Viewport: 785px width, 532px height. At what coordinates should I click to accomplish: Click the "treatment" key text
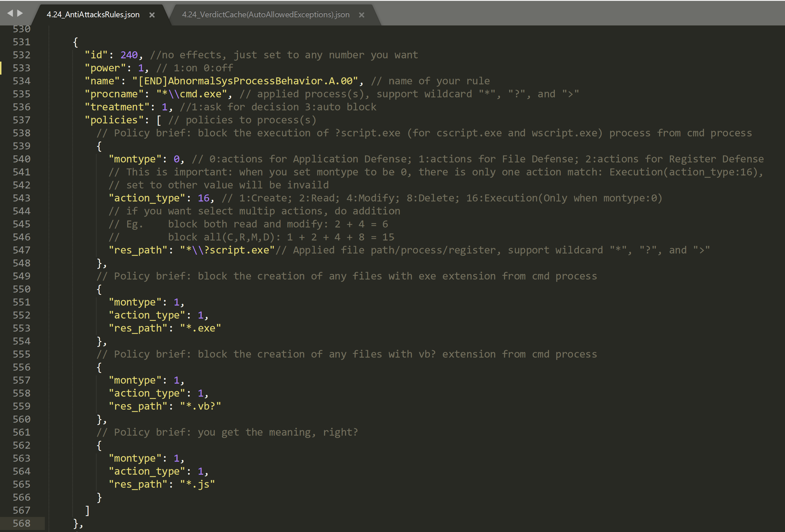point(117,107)
